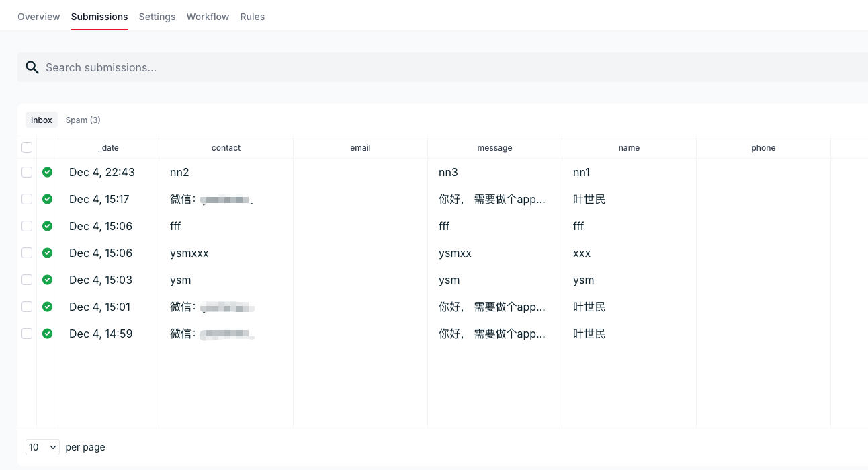868x470 pixels.
Task: Click the contact column header
Action: [226, 148]
